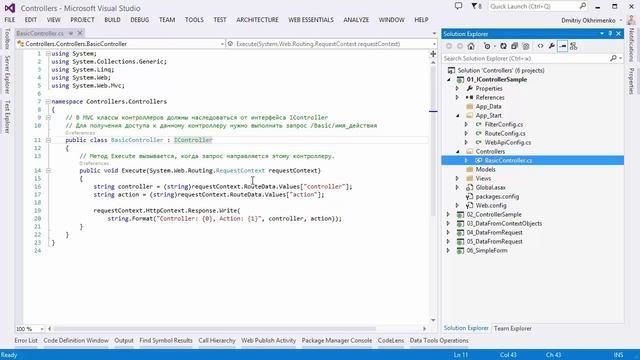Toggle Preview Selected Items button
The height and width of the screenshot is (360, 640).
(562, 46)
